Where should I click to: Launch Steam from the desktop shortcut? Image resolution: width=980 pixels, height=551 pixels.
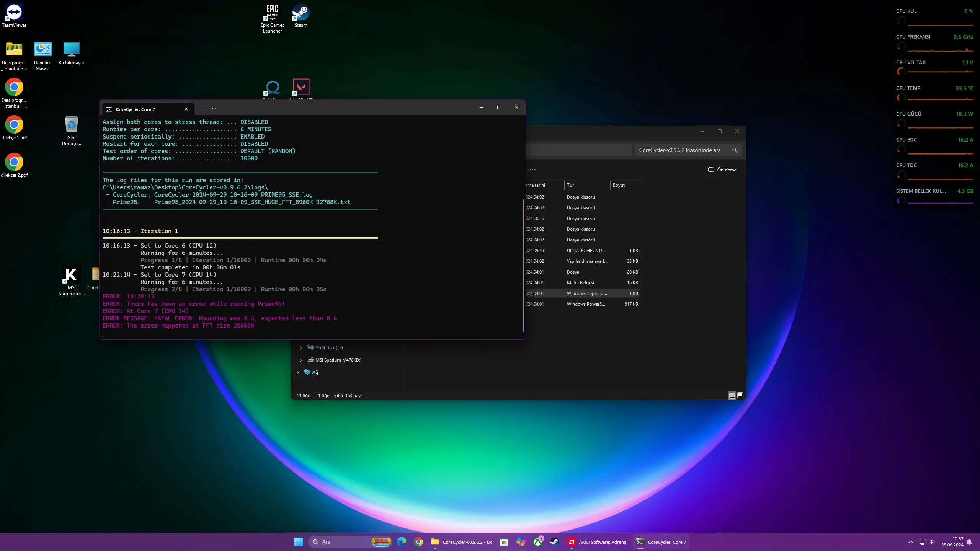(301, 15)
